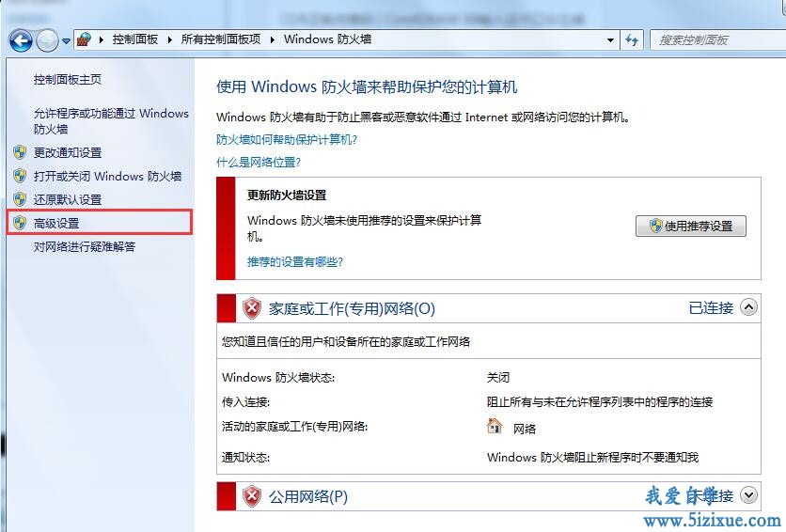
Task: Click red shield icon beside 公用网络(P)
Action: tap(252, 496)
